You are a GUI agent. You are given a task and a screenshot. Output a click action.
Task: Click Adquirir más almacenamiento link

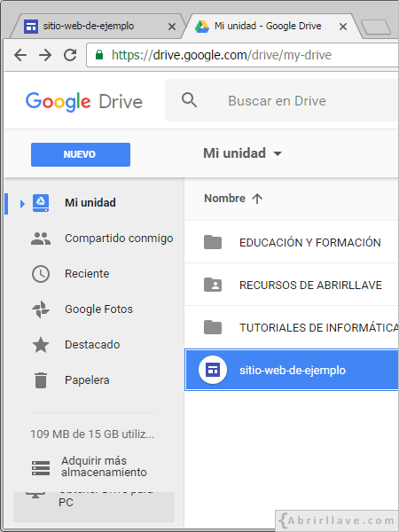pyautogui.click(x=104, y=466)
